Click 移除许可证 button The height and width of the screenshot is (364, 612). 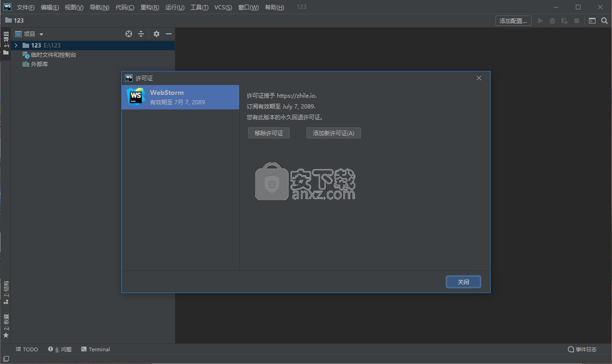coord(269,133)
